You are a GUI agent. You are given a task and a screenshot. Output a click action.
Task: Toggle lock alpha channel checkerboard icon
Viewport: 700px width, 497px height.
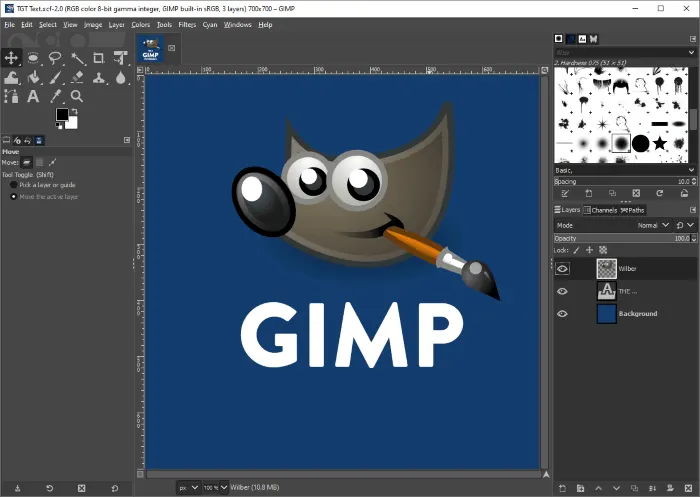pyautogui.click(x=603, y=250)
